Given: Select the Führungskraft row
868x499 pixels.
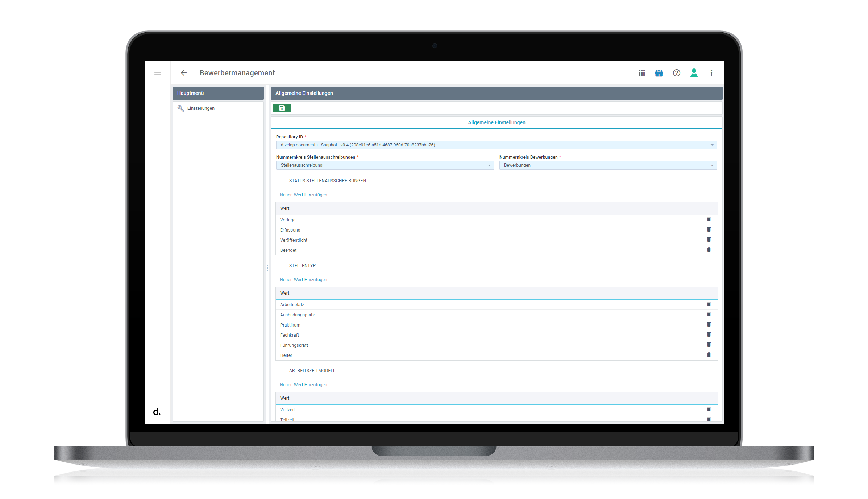Looking at the screenshot, I should pos(497,345).
